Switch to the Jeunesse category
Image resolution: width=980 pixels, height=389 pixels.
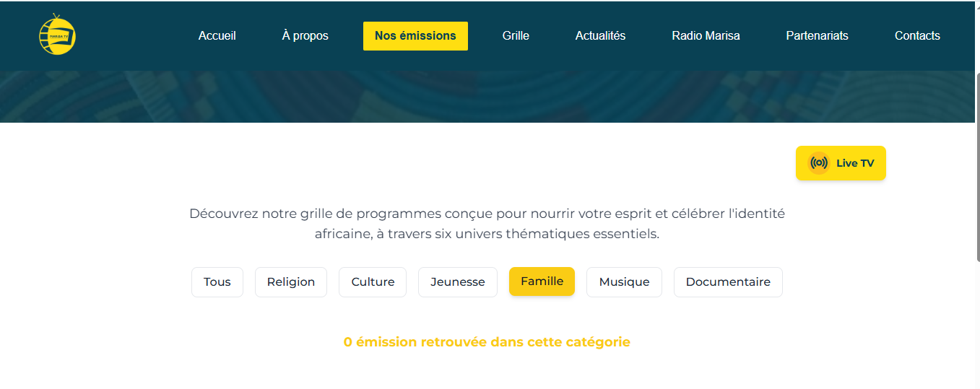(x=458, y=282)
